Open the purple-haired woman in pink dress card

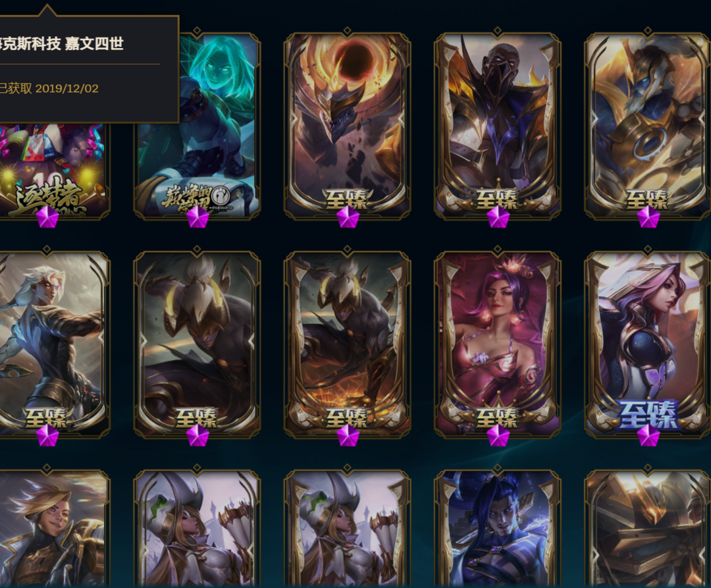[498, 344]
